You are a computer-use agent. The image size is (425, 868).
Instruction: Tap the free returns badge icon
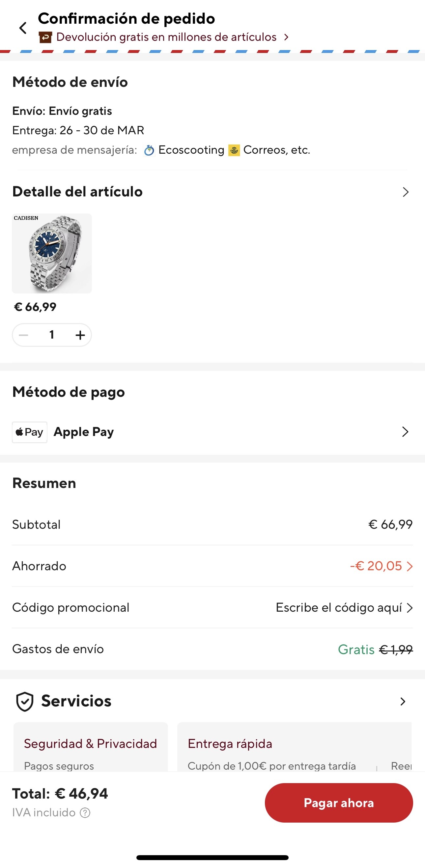(45, 37)
